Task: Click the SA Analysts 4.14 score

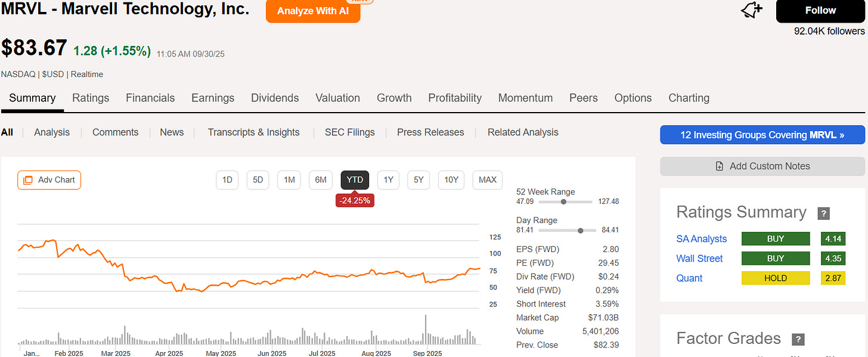Action: (x=833, y=239)
